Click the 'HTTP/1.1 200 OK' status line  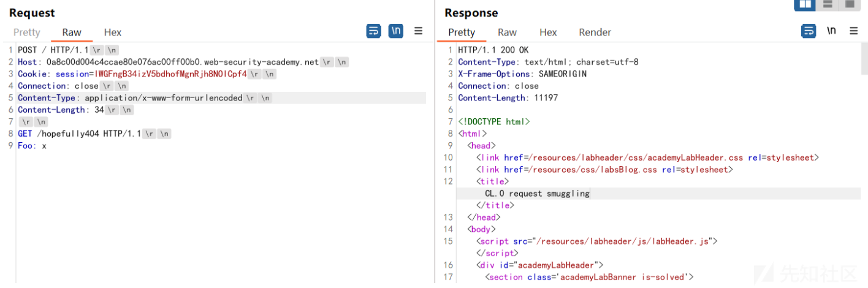(x=493, y=50)
